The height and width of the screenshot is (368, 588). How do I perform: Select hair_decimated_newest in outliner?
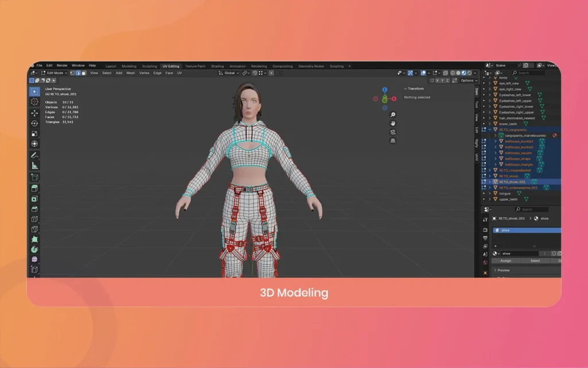pyautogui.click(x=517, y=118)
